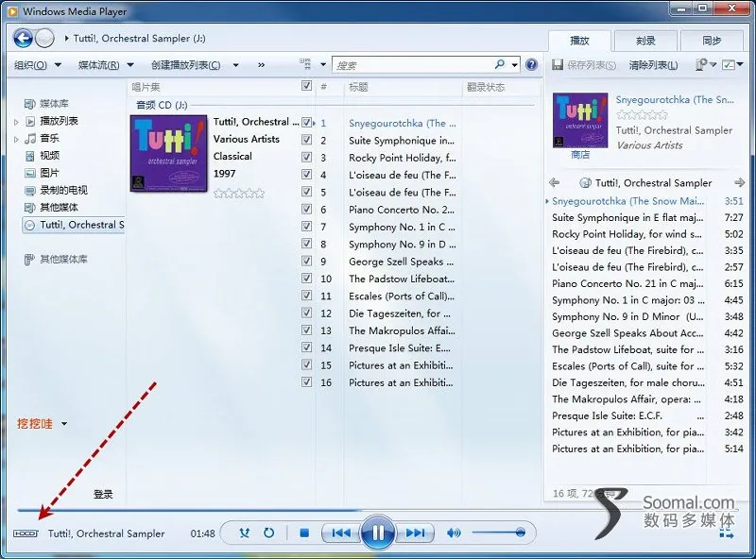Uncheck track 16 Pictures at an Exhibition checkbox
756x559 pixels.
[306, 382]
